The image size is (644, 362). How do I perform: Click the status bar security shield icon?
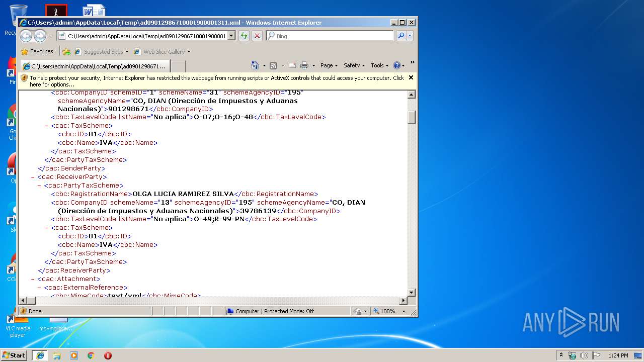point(23,311)
